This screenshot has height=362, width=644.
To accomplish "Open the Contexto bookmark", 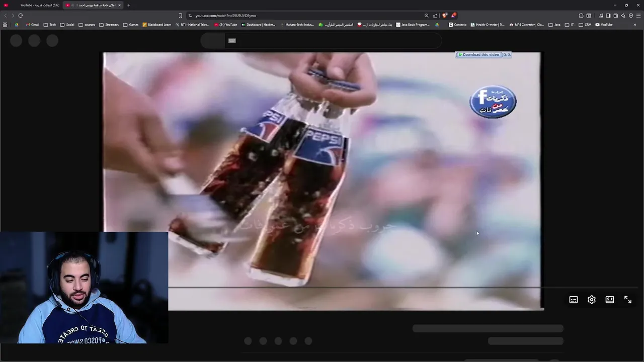I will tap(458, 25).
